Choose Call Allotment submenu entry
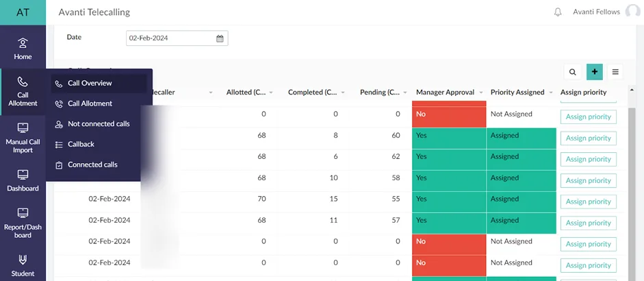 click(x=99, y=103)
